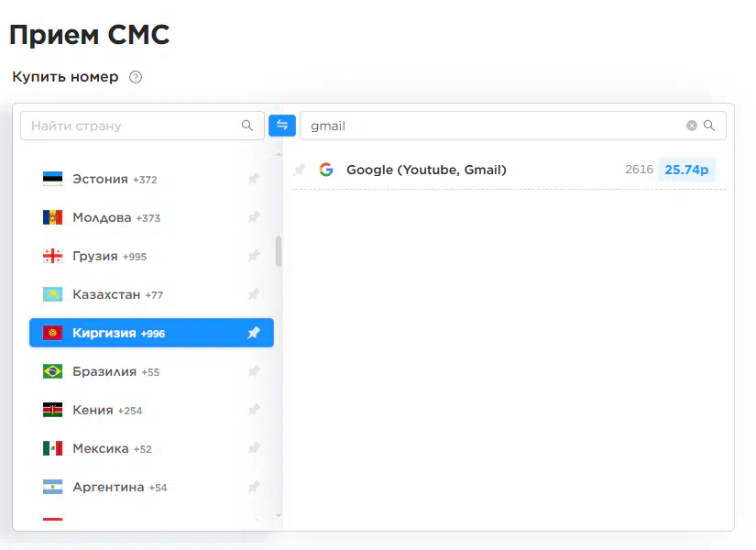Unpin the selected Киргизия country
Viewport: 756px width, 550px height.
point(254,333)
